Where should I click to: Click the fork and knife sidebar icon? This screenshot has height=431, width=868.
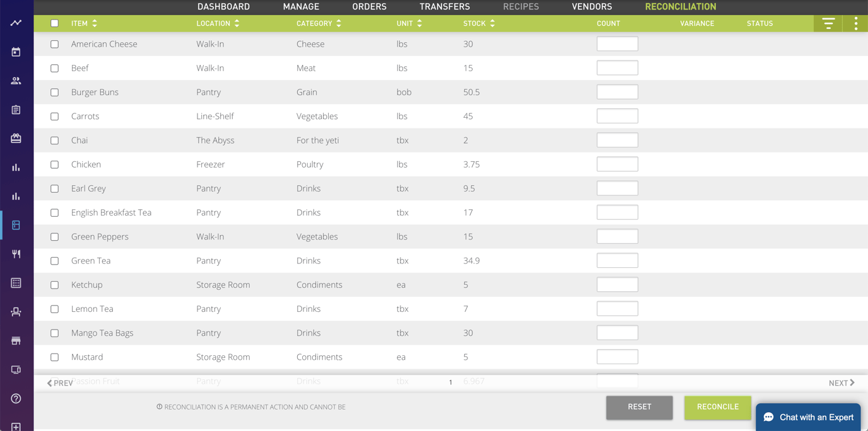(x=16, y=254)
